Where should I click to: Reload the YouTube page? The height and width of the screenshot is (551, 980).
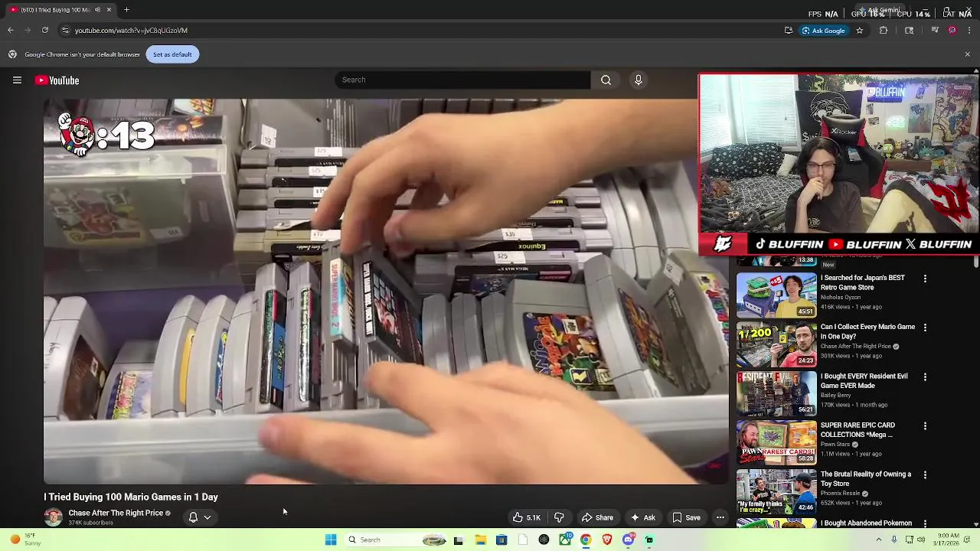pyautogui.click(x=44, y=31)
